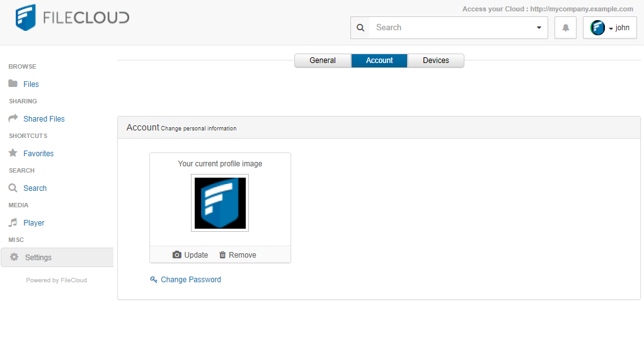Click john's profile avatar in header

[x=597, y=28]
